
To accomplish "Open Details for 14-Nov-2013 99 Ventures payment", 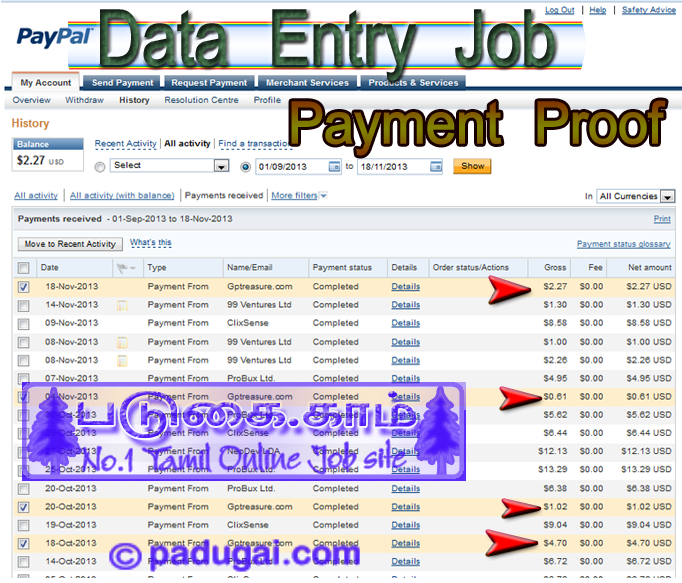I will tap(406, 305).
